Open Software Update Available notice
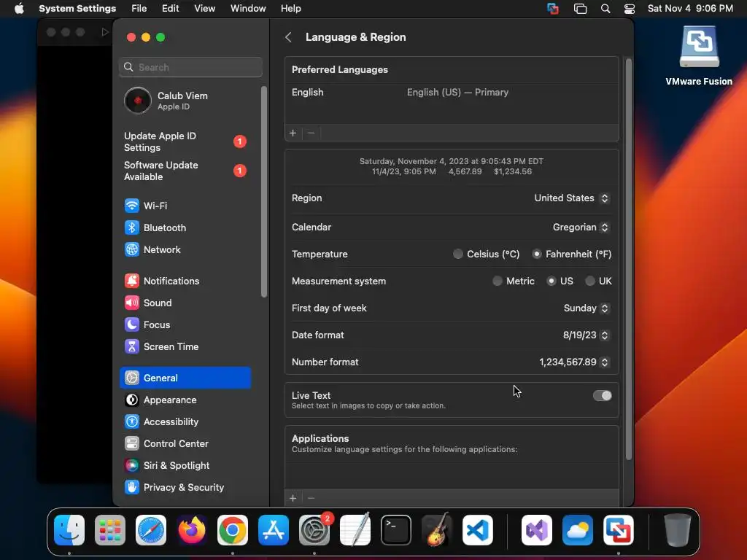Image resolution: width=747 pixels, height=560 pixels. [x=185, y=171]
